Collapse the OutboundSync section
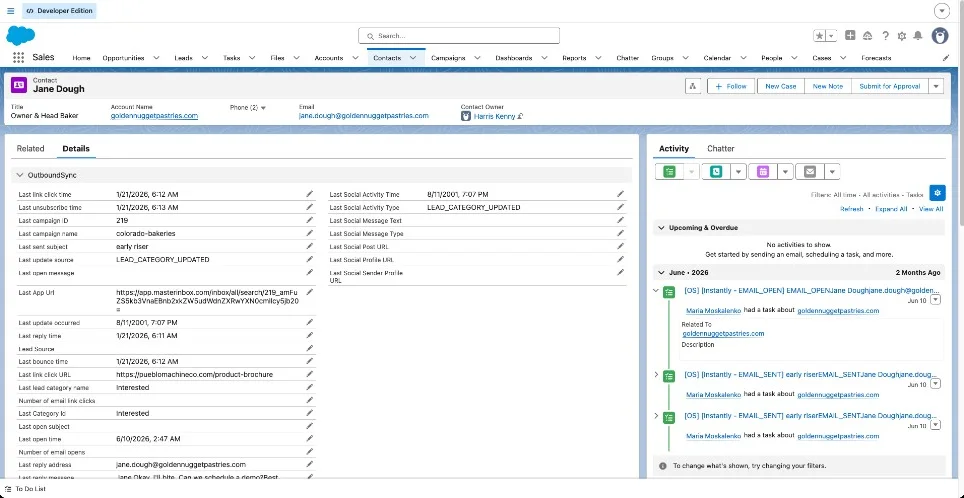Image resolution: width=964 pixels, height=498 pixels. 20,175
